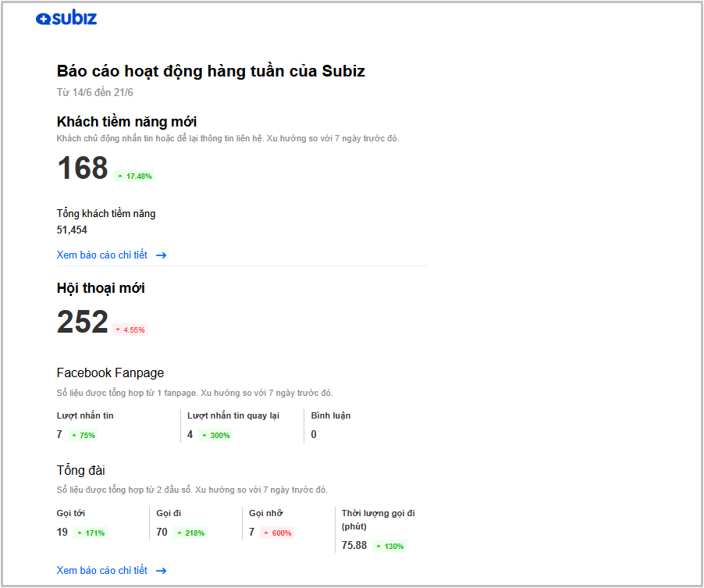The width and height of the screenshot is (704, 588).
Task: Open detailed report link below Tổng khách tiềm năng
Action: 102,255
